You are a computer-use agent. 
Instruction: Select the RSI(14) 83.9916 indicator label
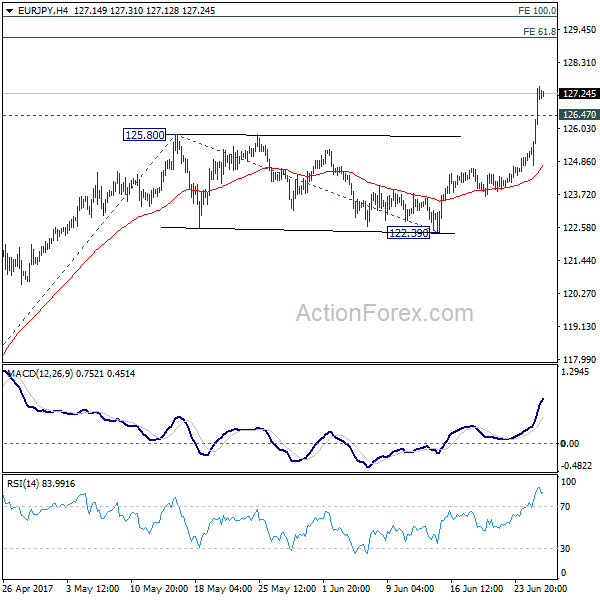41,484
